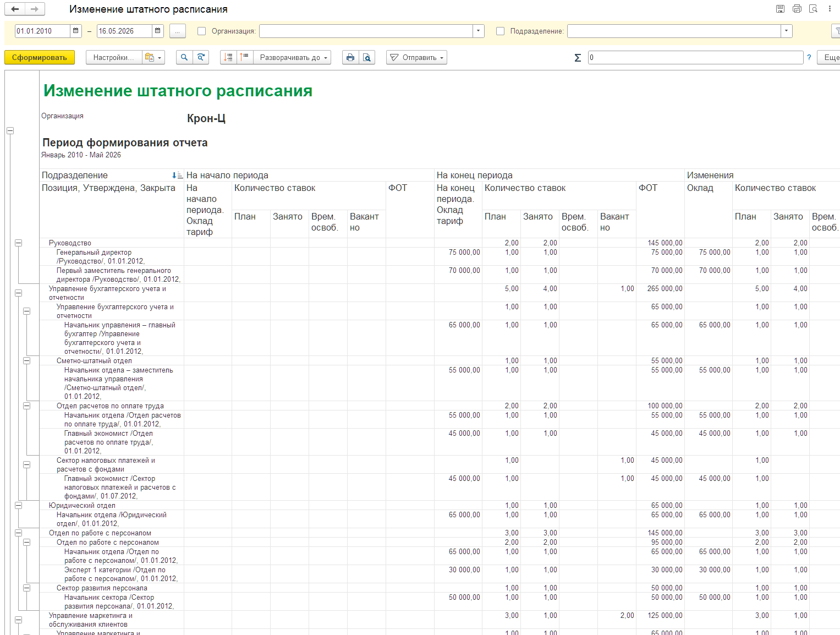Click the sum value input field
The width and height of the screenshot is (840, 635).
(x=695, y=57)
